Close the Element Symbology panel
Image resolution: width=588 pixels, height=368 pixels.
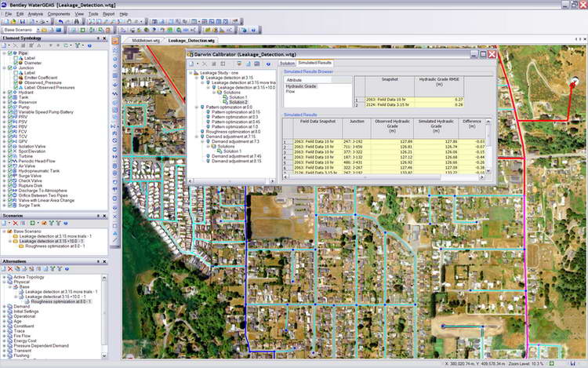coord(104,38)
